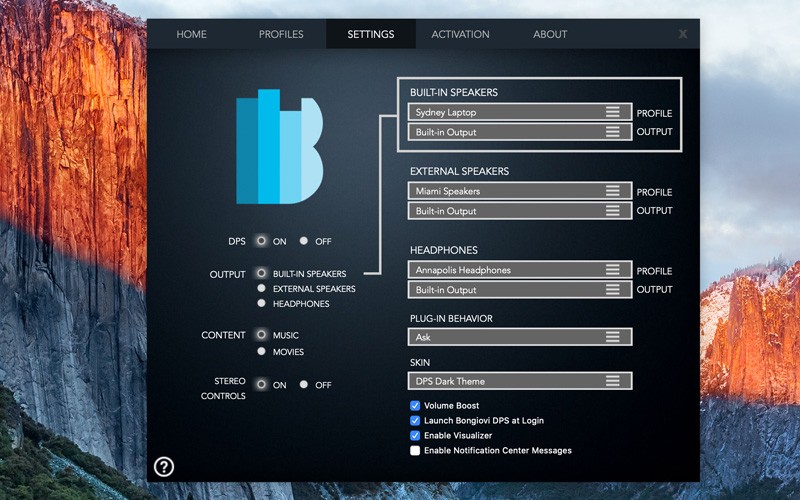Uncheck Launch Bongiovi DPS at Login
The width and height of the screenshot is (800, 500).
(415, 420)
